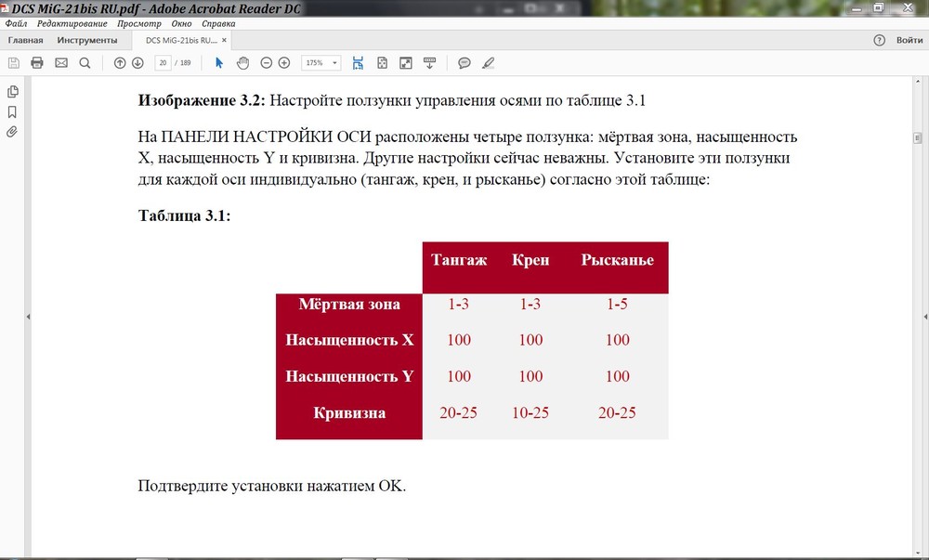Screen dimensions: 929x560
Task: Click the Таблица 3.1 heading
Action: [184, 215]
